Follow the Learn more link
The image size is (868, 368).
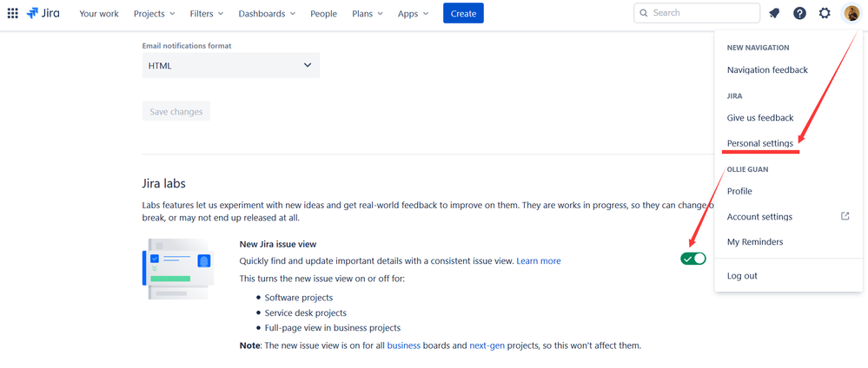click(x=539, y=260)
